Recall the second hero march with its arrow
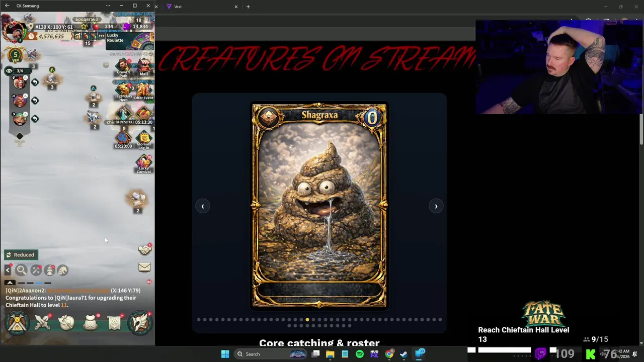 [35, 101]
